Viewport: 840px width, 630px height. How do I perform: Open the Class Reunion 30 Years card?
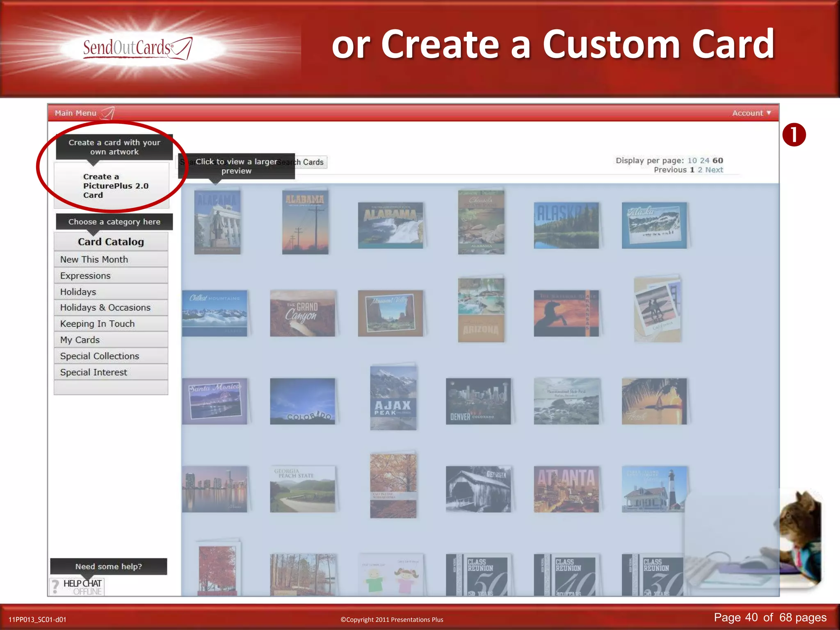click(653, 575)
